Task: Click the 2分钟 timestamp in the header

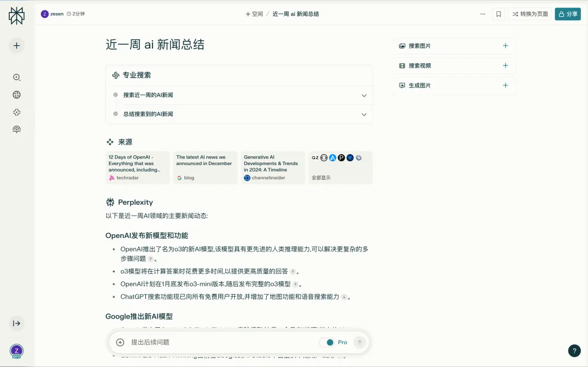Action: click(76, 14)
